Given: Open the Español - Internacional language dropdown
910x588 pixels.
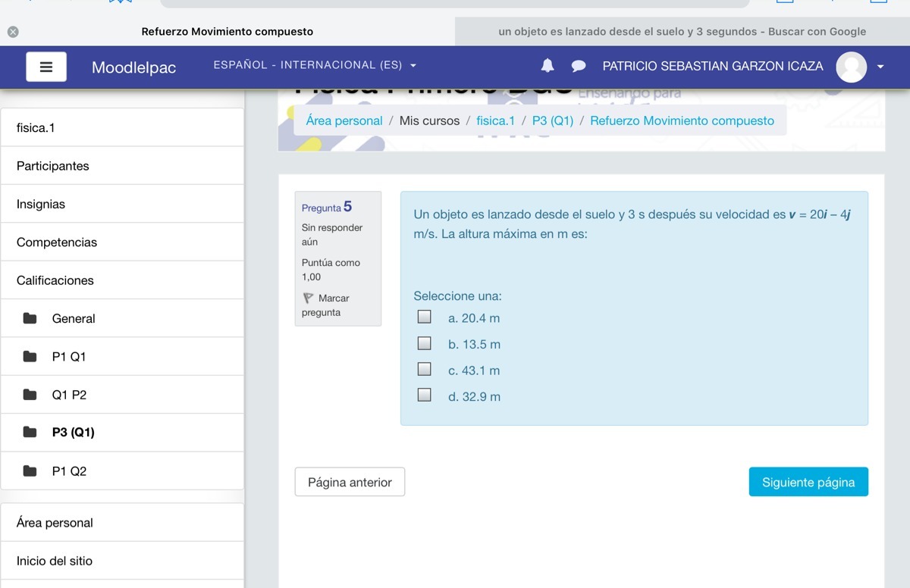Looking at the screenshot, I should [x=315, y=65].
